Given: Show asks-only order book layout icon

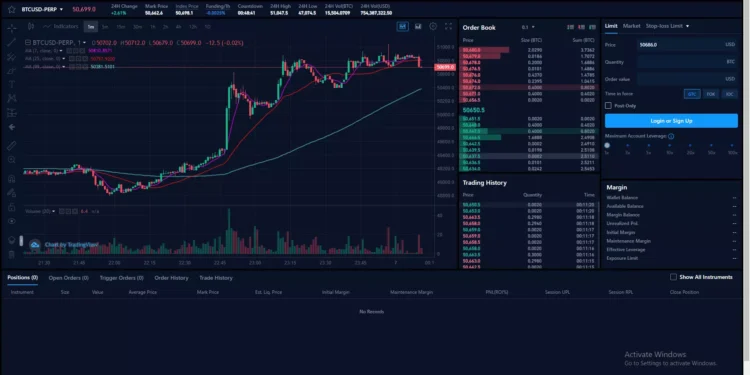Looking at the screenshot, I should [x=582, y=27].
